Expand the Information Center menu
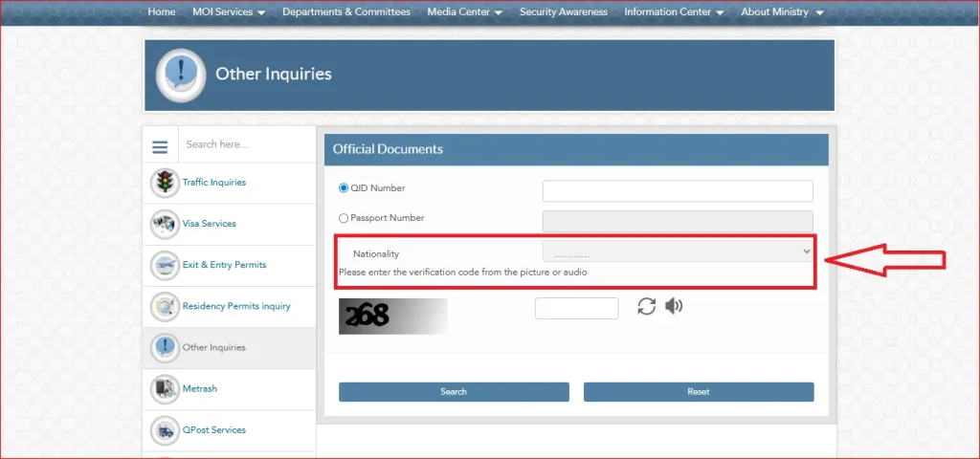980x459 pixels. coord(674,11)
